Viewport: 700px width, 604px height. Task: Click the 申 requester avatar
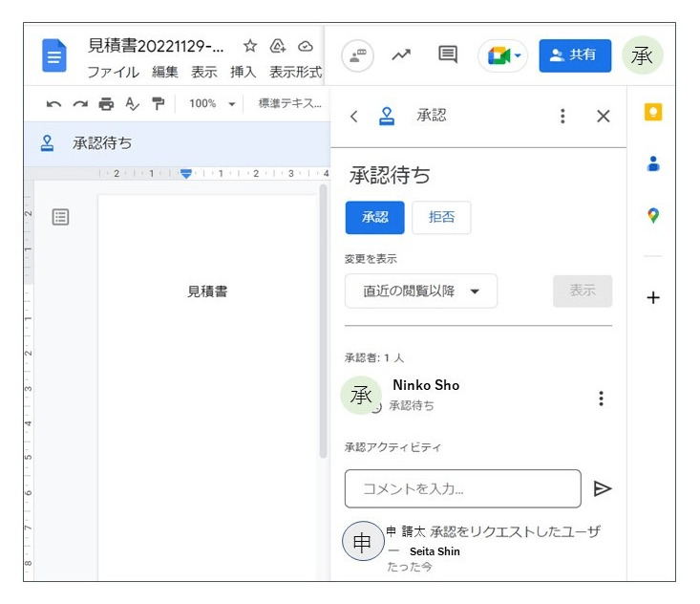[363, 541]
